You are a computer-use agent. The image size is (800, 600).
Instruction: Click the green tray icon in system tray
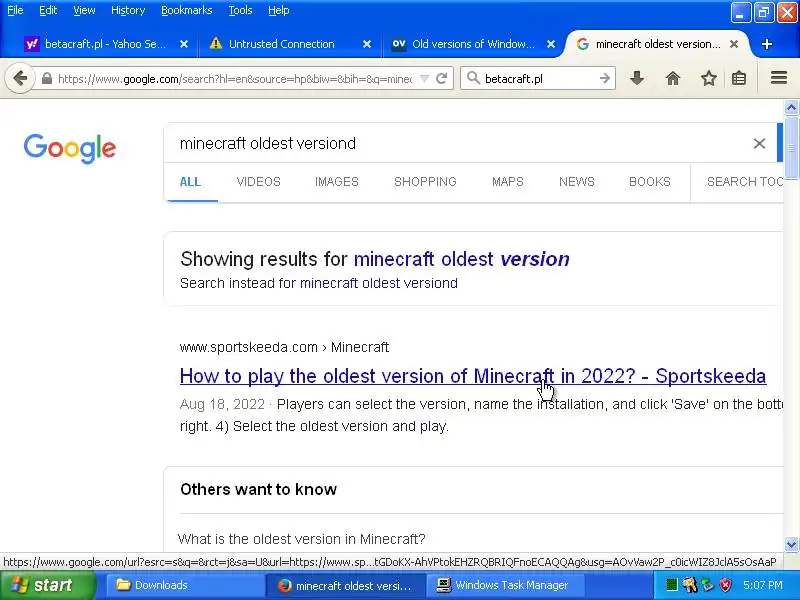coord(672,585)
